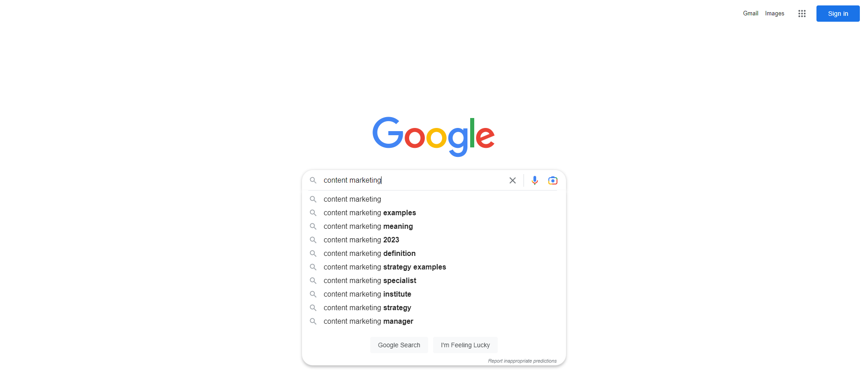The height and width of the screenshot is (378, 868).
Task: Choose 'content marketing strategy examples' suggestion
Action: (x=434, y=267)
